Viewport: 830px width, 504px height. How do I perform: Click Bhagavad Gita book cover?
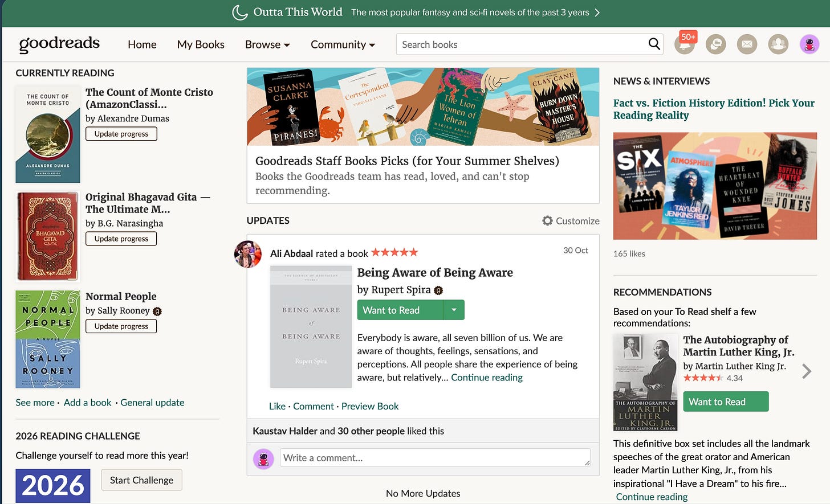[x=48, y=236]
